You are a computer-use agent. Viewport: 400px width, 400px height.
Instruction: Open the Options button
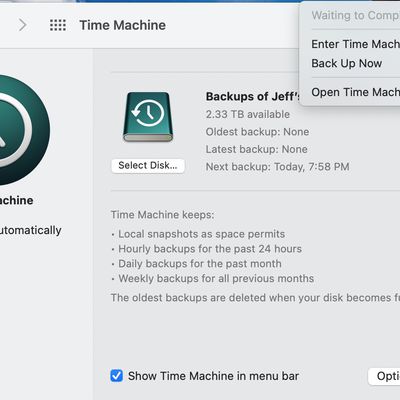point(384,376)
